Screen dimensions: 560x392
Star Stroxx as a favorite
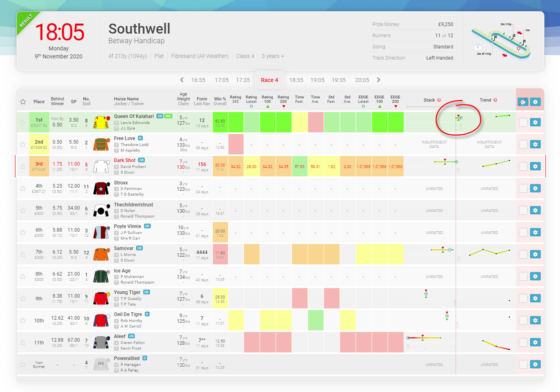point(23,188)
